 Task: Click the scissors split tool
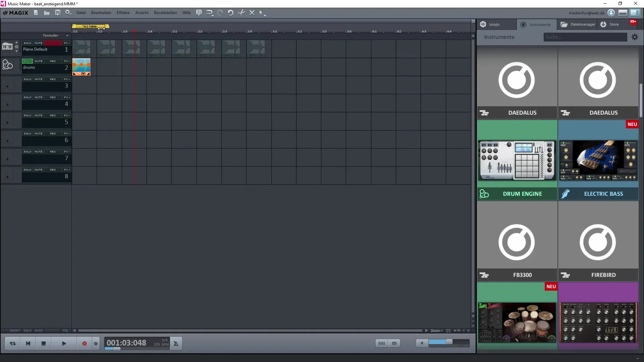coord(241,13)
